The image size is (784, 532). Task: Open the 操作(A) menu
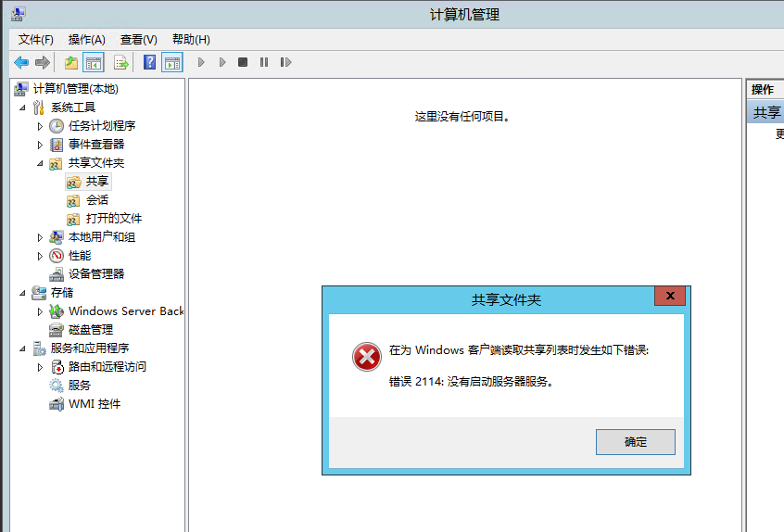pos(86,39)
